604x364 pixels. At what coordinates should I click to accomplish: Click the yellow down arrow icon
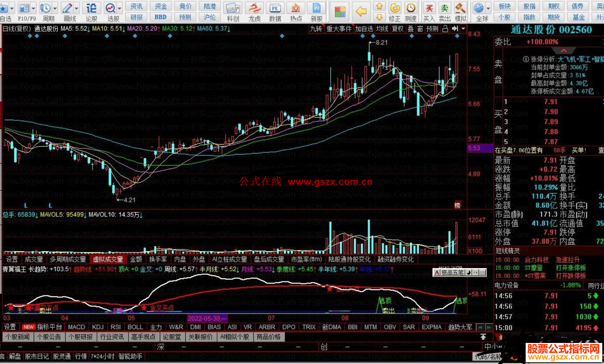coord(379,17)
